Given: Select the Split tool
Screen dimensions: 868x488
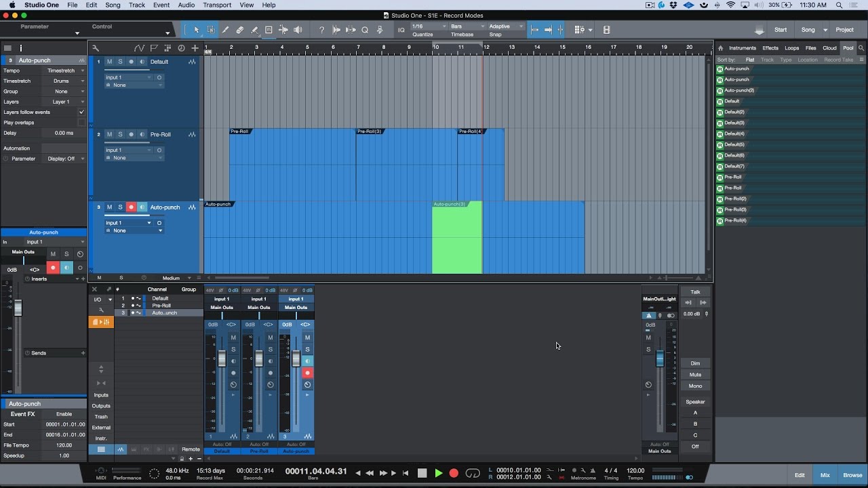Looking at the screenshot, I should tap(226, 30).
